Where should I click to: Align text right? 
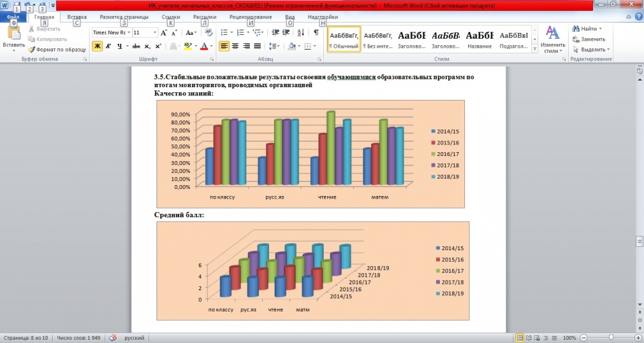247,46
